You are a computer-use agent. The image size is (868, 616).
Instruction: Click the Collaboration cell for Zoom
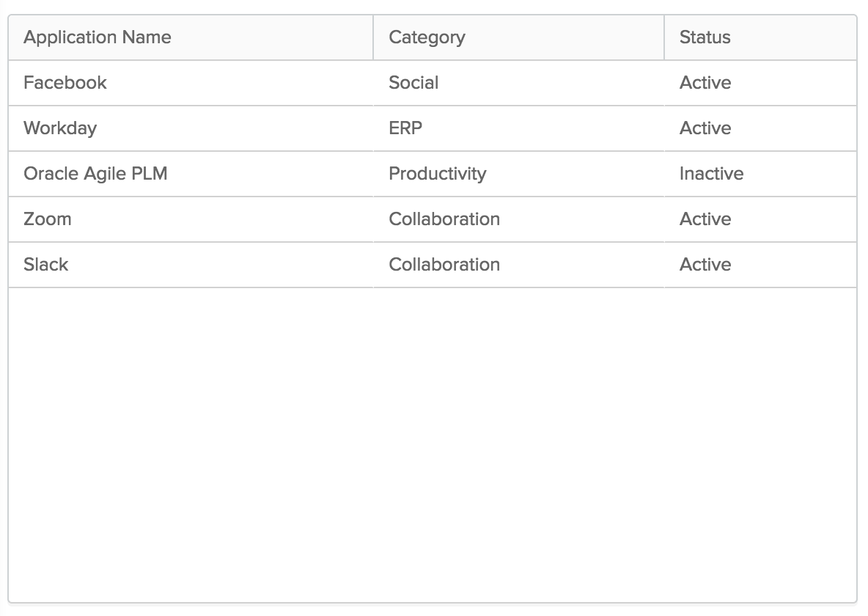coord(444,219)
